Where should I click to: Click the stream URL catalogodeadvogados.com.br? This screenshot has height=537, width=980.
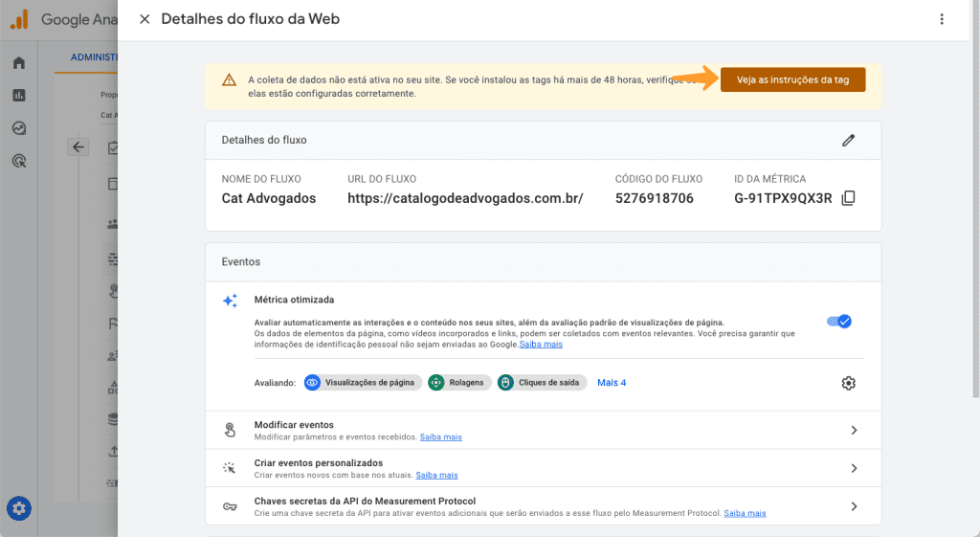coord(465,198)
